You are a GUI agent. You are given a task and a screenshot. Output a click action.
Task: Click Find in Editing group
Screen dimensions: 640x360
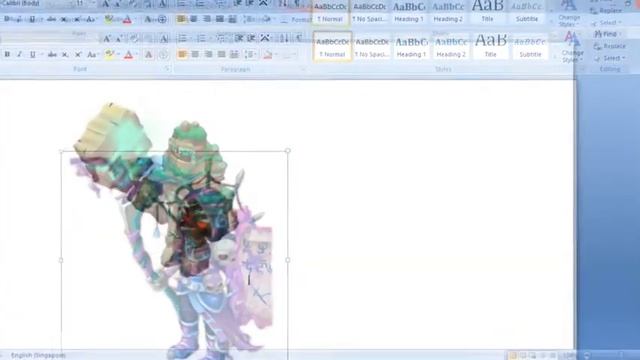(x=607, y=34)
